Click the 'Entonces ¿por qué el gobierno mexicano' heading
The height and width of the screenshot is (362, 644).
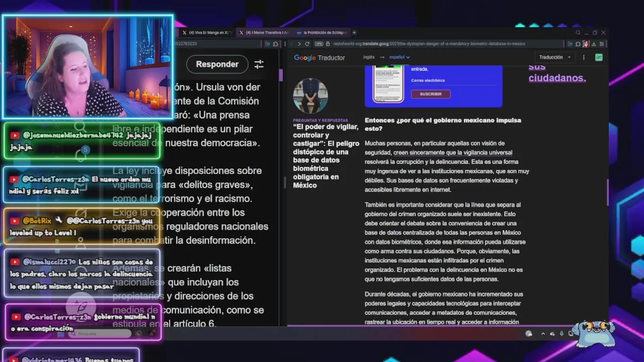[x=443, y=124]
